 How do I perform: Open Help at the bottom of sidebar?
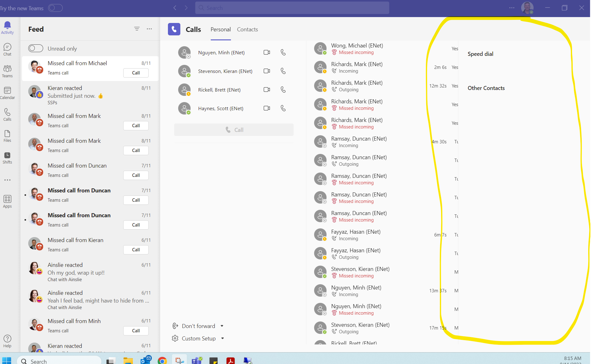(7, 341)
